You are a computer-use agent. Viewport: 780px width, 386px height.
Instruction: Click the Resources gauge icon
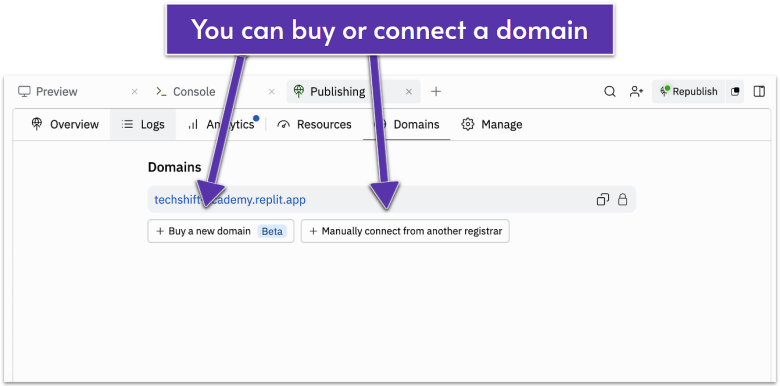click(284, 124)
